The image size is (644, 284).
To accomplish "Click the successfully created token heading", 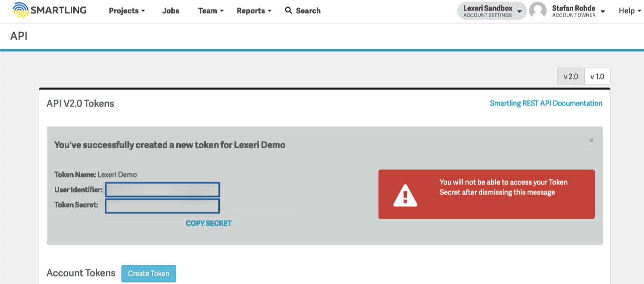I will pos(170,145).
